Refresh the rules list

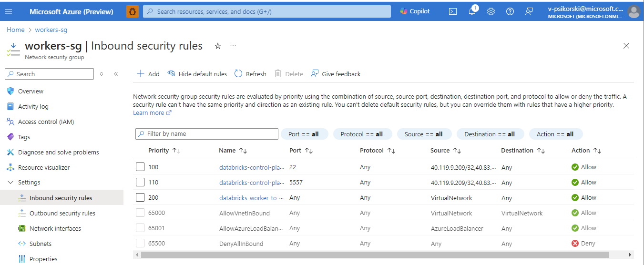point(250,74)
